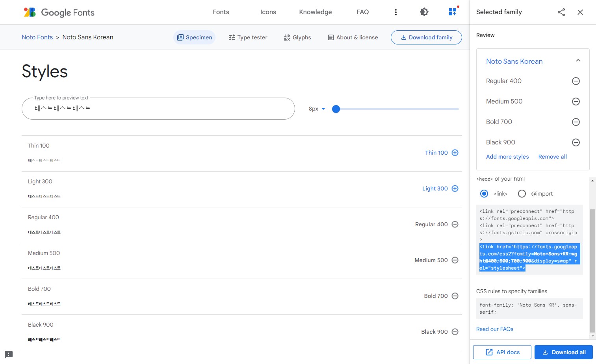Open the selected families grid icon
The image size is (596, 364).
click(x=453, y=12)
